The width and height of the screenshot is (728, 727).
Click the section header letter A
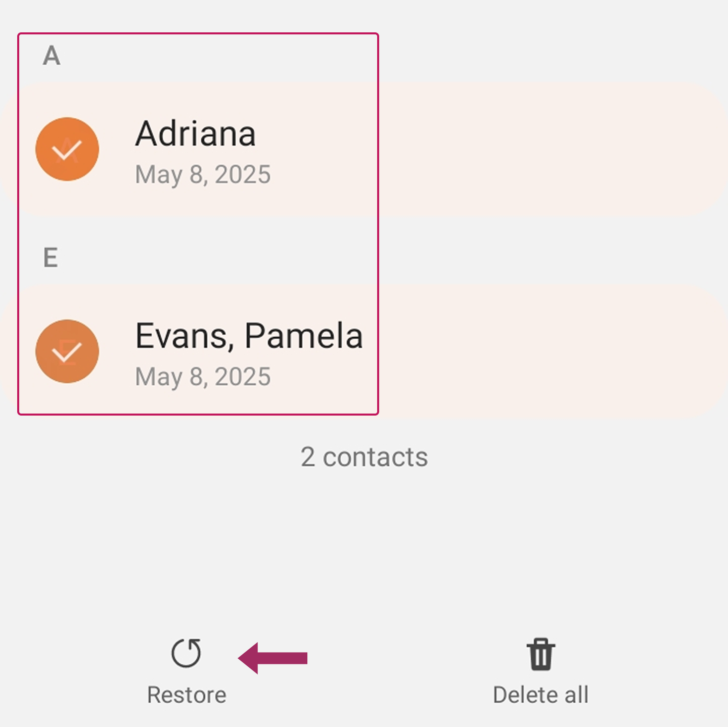pyautogui.click(x=52, y=56)
